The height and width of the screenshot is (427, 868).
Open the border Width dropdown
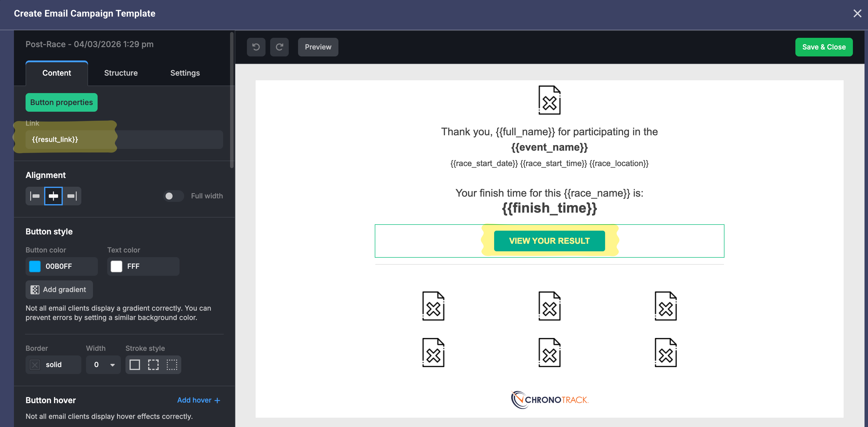[103, 364]
